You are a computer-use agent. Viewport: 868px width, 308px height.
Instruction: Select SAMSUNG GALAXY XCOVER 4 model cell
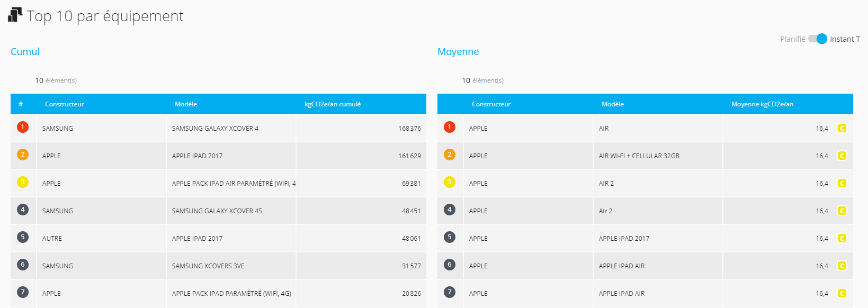(x=231, y=128)
